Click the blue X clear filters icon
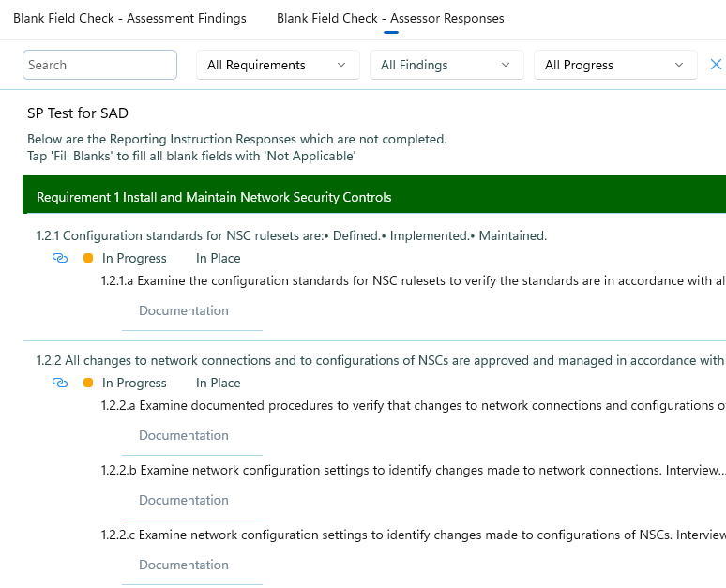726x588 pixels. click(716, 65)
